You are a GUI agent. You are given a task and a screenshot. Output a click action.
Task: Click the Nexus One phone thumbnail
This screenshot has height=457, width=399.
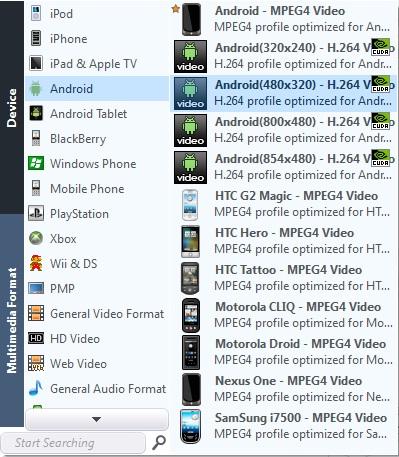(x=191, y=389)
